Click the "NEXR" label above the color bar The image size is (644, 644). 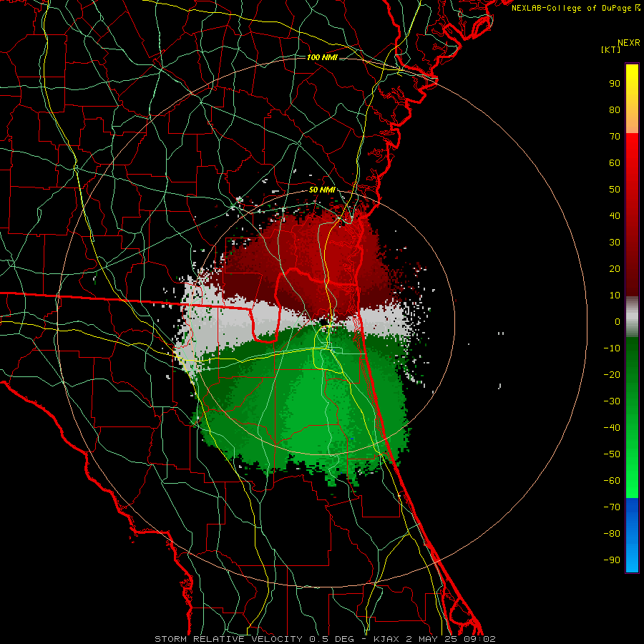[629, 43]
